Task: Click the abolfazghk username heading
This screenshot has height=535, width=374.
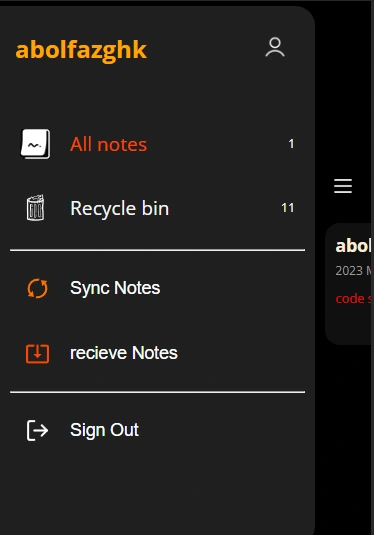Action: 81,50
